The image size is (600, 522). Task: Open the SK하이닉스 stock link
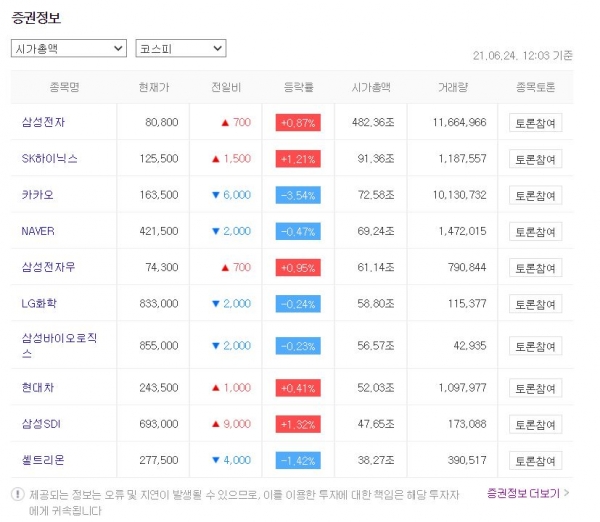tap(50, 158)
